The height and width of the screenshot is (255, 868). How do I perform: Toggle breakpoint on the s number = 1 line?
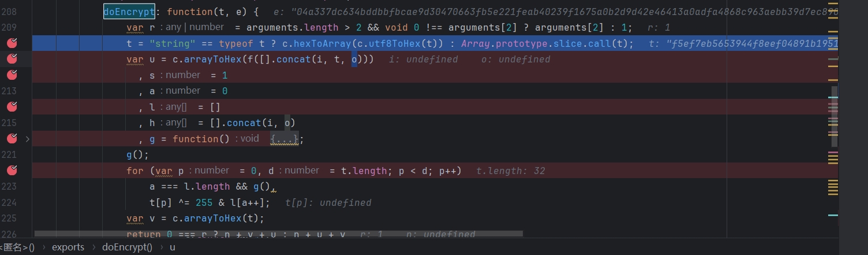coord(12,75)
